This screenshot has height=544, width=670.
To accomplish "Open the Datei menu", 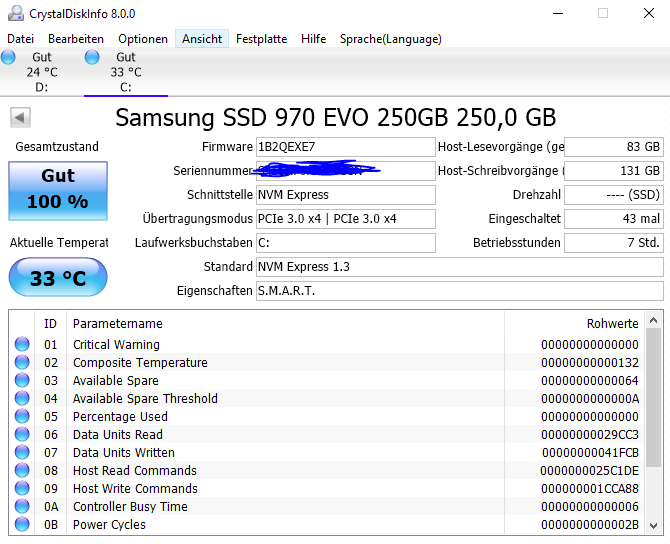I will [21, 39].
